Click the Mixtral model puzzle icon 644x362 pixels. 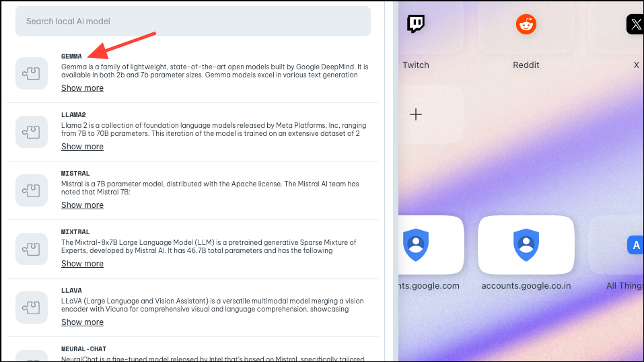(32, 249)
